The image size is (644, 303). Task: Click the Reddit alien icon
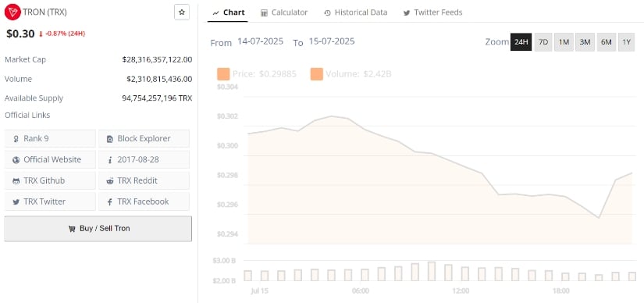[x=110, y=181]
